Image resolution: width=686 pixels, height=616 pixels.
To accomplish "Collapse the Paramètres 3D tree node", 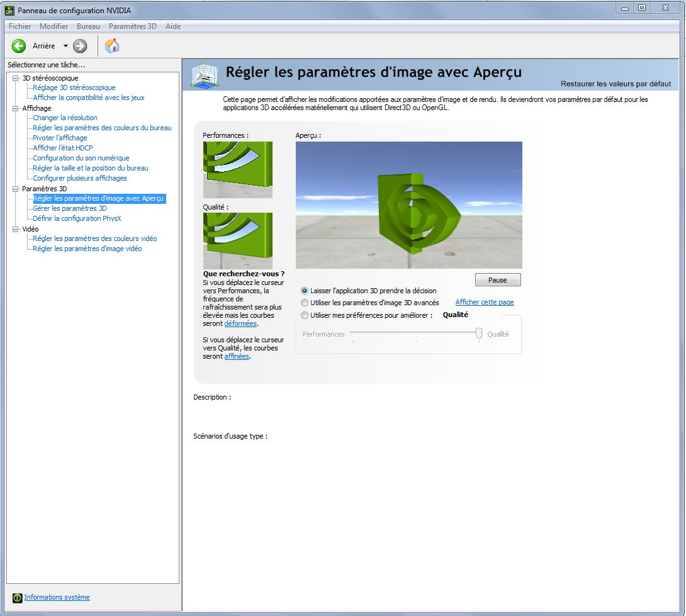I will 15,189.
